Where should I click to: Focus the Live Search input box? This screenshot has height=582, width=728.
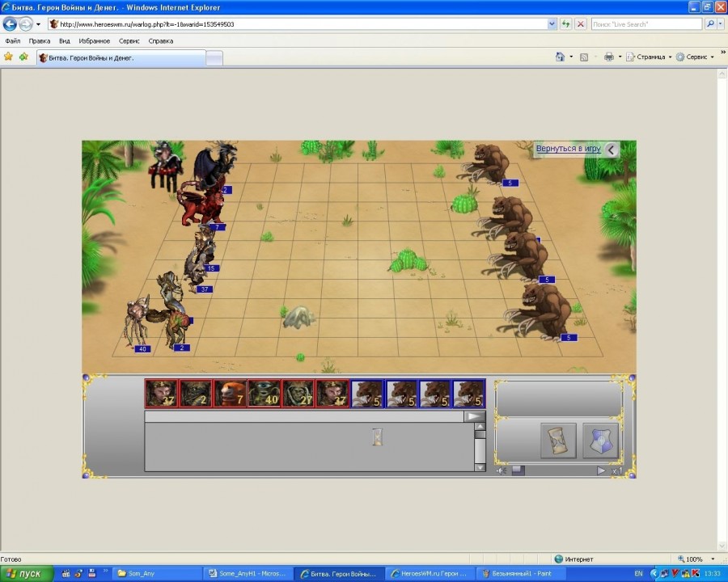coord(646,24)
